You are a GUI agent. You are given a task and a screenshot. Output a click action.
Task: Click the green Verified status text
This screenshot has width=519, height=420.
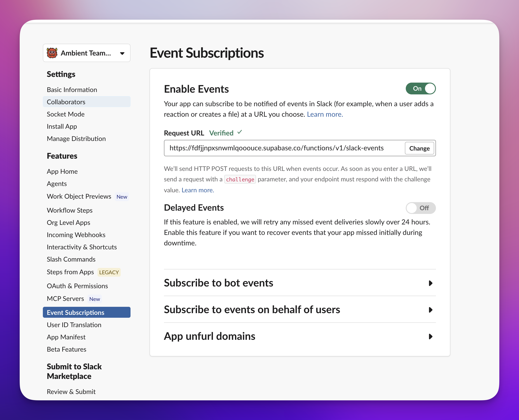pyautogui.click(x=221, y=133)
